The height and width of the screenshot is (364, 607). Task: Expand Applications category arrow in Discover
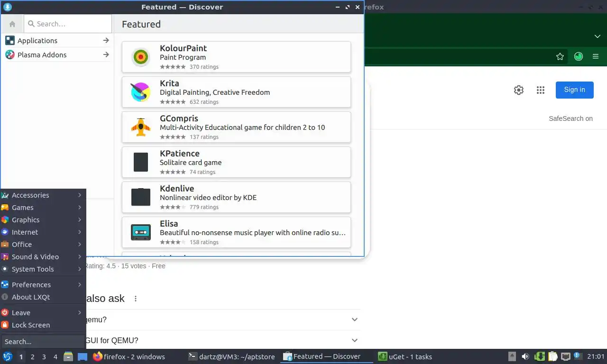point(106,41)
